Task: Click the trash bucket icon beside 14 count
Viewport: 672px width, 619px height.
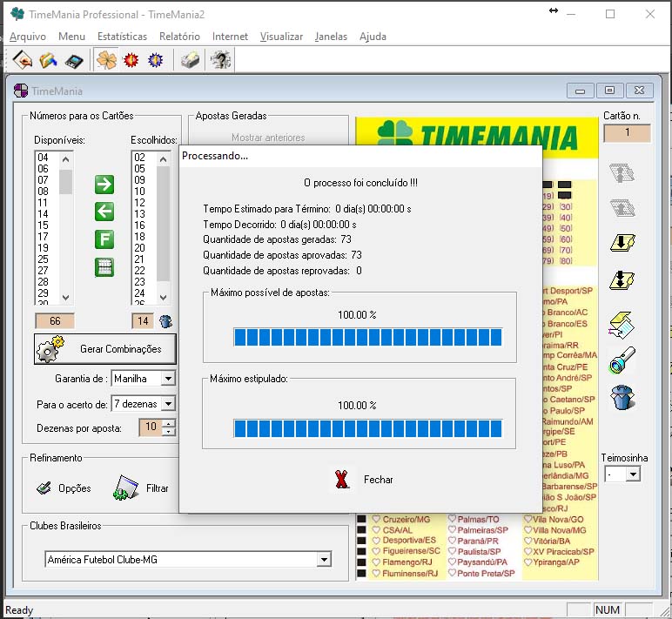Action: pyautogui.click(x=165, y=321)
